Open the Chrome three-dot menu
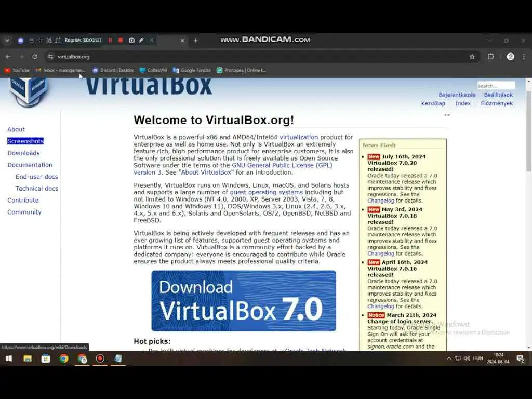This screenshot has width=532, height=399. coord(524,57)
